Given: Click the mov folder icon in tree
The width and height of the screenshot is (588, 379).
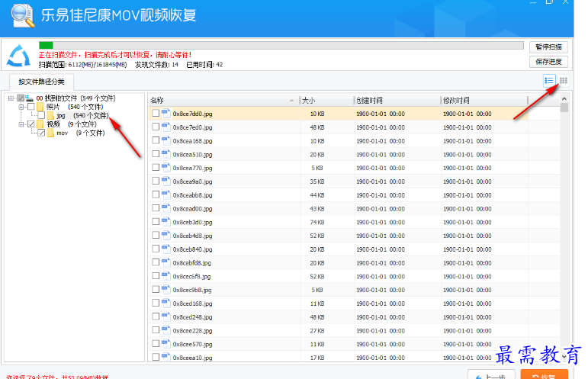Looking at the screenshot, I should coord(50,133).
